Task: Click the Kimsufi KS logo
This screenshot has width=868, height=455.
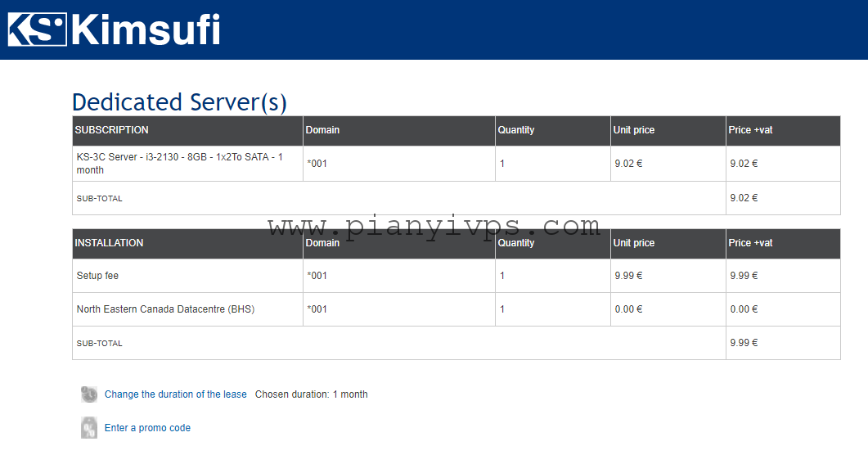Action: coord(114,29)
